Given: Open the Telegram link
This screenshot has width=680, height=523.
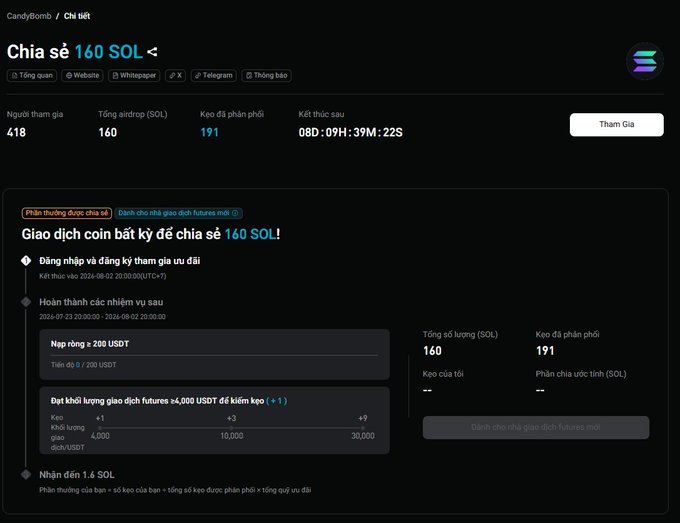Looking at the screenshot, I should [x=213, y=75].
